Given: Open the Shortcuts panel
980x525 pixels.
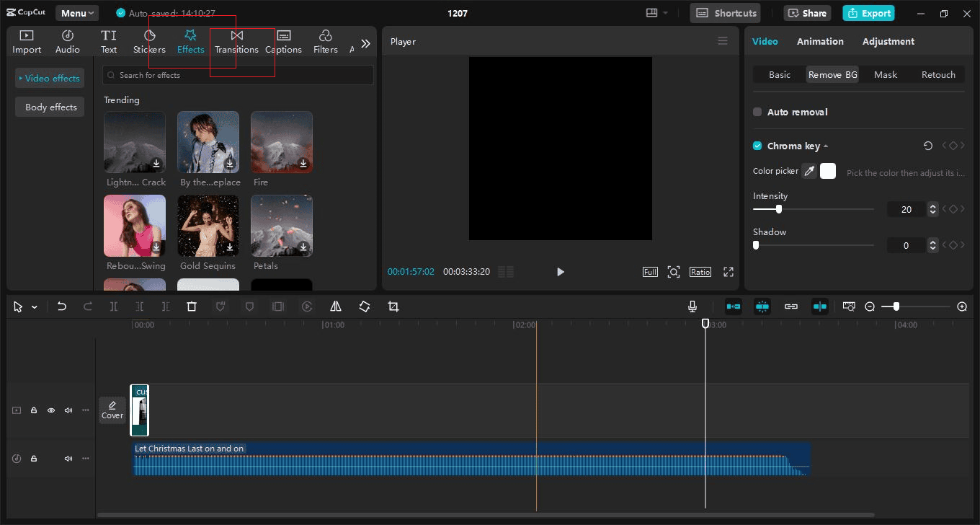Looking at the screenshot, I should click(x=725, y=13).
